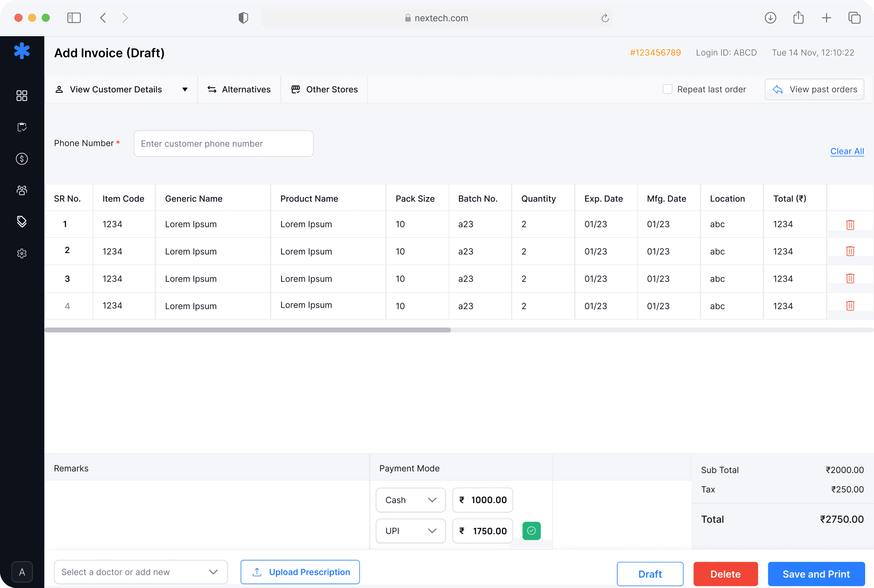This screenshot has height=588, width=874.
Task: Open the UPI payment mode dropdown
Action: click(x=411, y=531)
